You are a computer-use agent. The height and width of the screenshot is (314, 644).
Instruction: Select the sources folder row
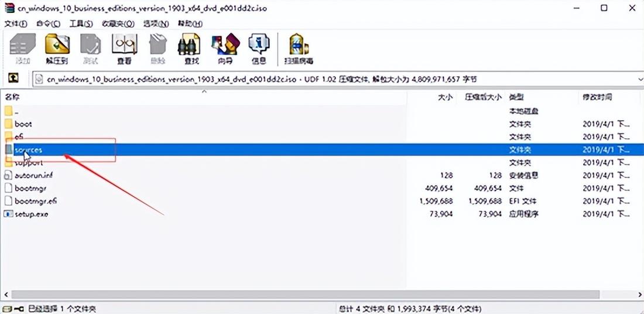(322, 149)
